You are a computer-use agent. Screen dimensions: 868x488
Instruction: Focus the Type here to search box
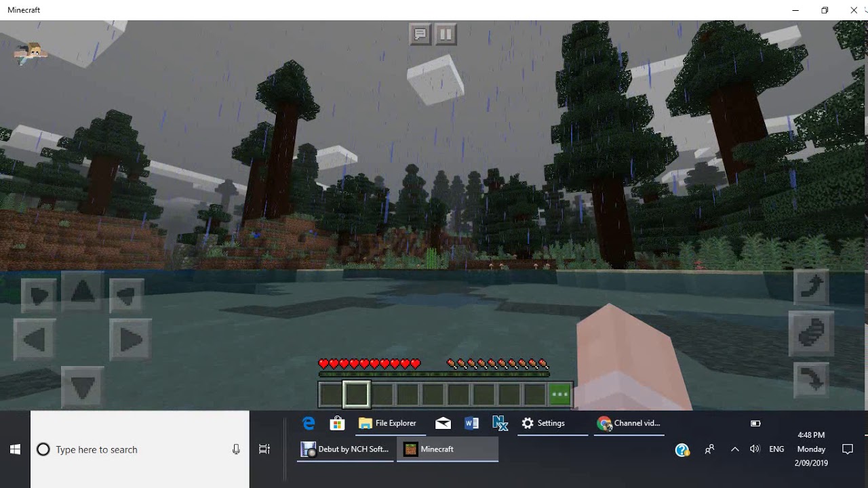[139, 449]
